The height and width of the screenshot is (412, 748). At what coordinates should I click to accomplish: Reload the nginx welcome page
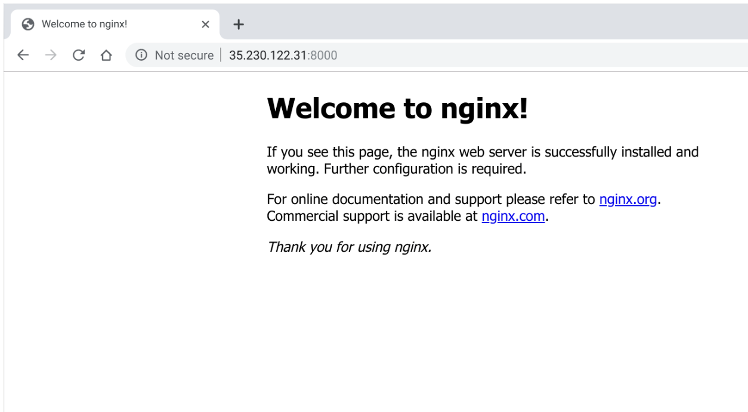79,55
